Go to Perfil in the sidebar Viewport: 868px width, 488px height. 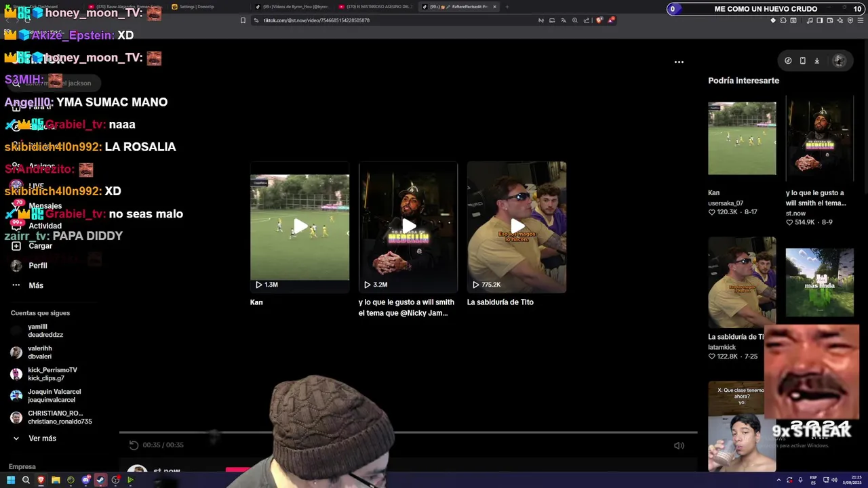pos(38,266)
